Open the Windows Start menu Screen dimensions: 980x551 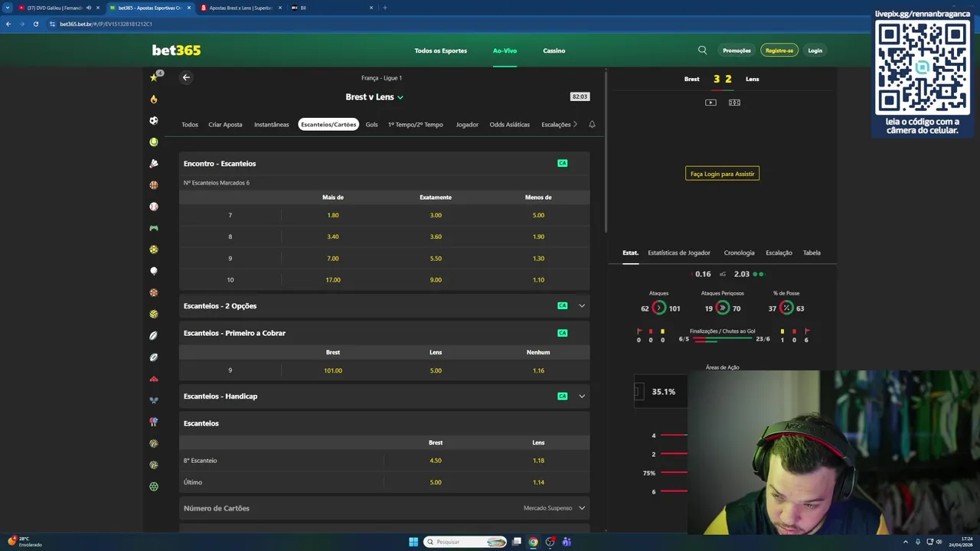pos(413,542)
